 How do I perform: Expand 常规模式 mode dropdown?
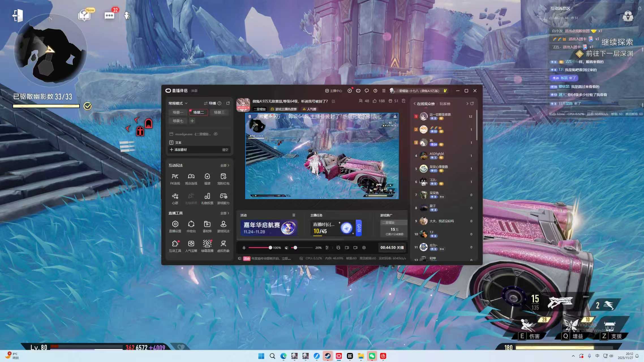pyautogui.click(x=178, y=103)
